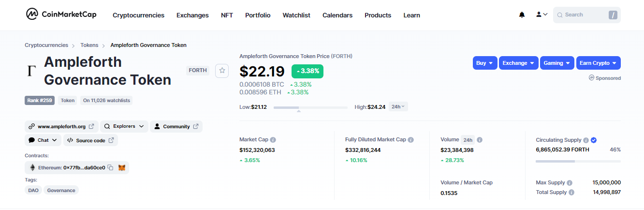Open the Cryptocurrencies menu
This screenshot has width=644, height=210.
tap(138, 15)
